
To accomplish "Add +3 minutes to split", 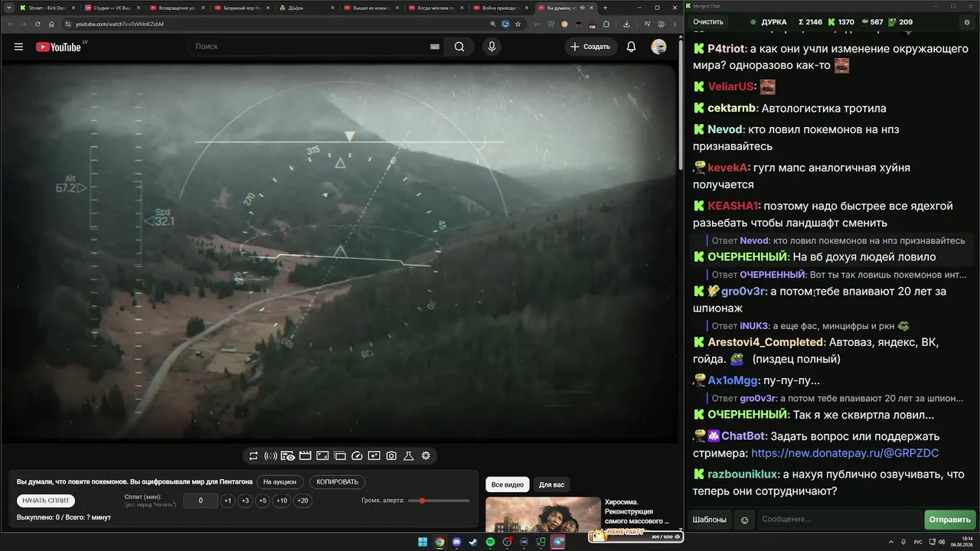I will pos(245,500).
